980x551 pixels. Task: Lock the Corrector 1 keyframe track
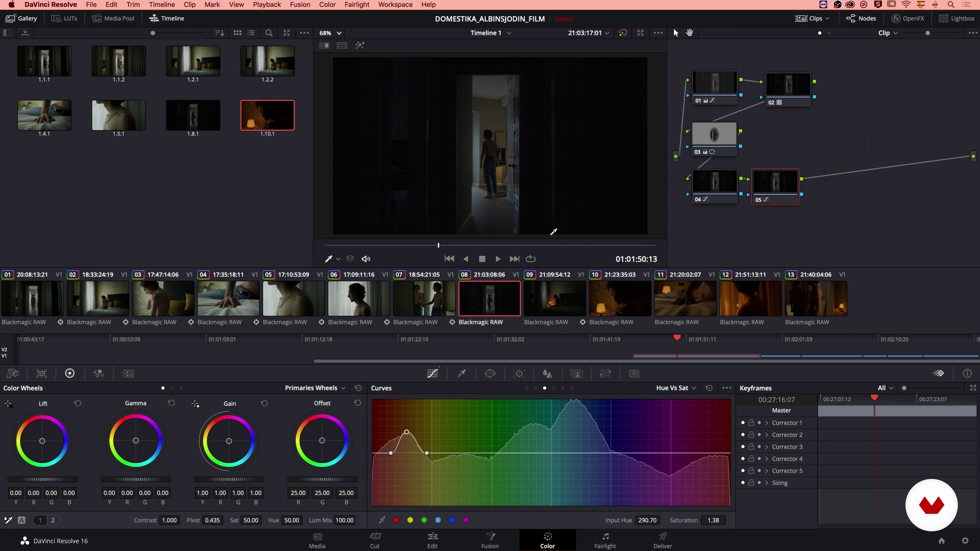751,422
